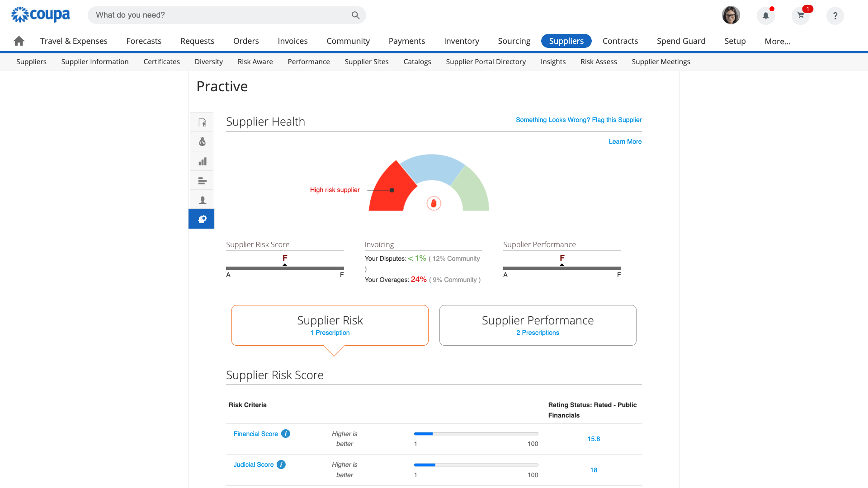Switch to the Risk Aware tab
The width and height of the screenshot is (868, 488).
pos(255,61)
